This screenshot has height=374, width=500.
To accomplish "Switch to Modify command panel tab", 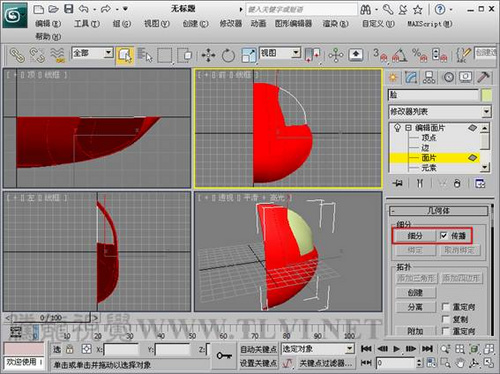I will (411, 77).
